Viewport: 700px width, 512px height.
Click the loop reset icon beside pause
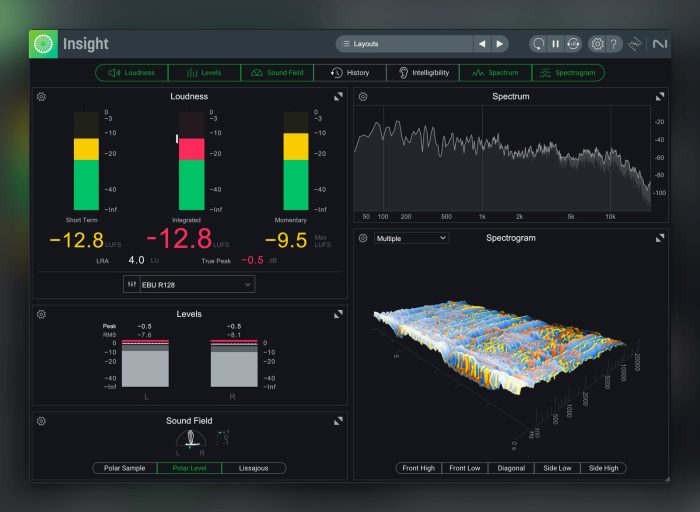click(x=573, y=44)
